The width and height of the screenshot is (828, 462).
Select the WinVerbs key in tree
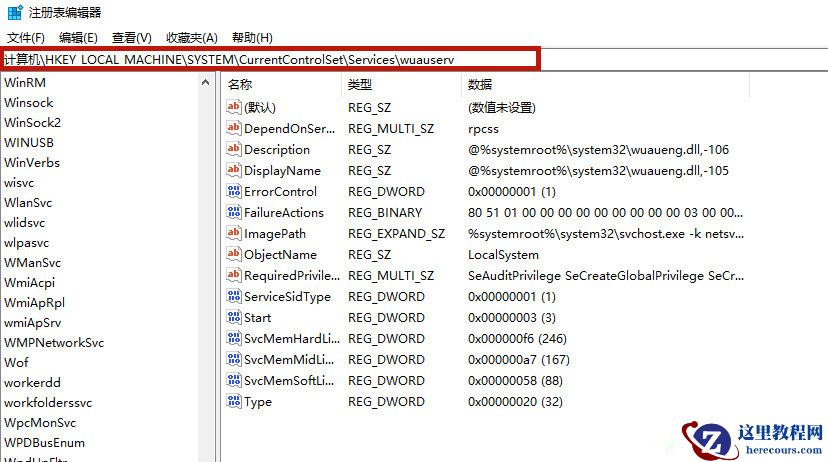(x=32, y=163)
